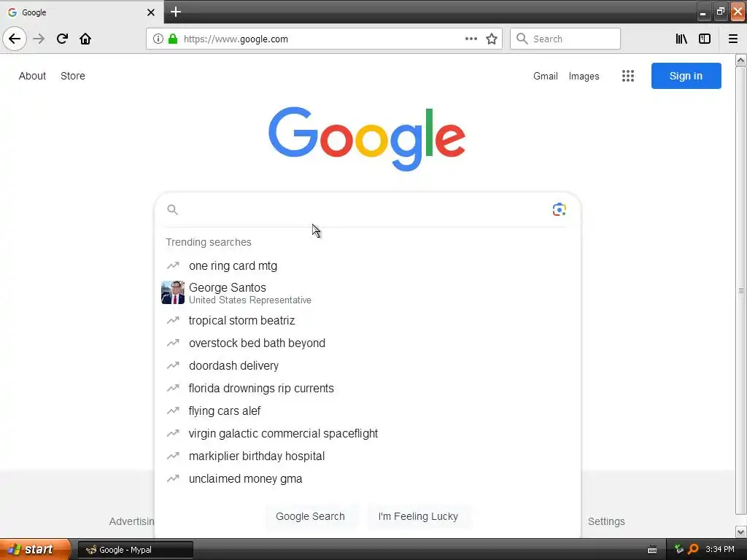
Task: Click the Sign in button
Action: point(686,76)
